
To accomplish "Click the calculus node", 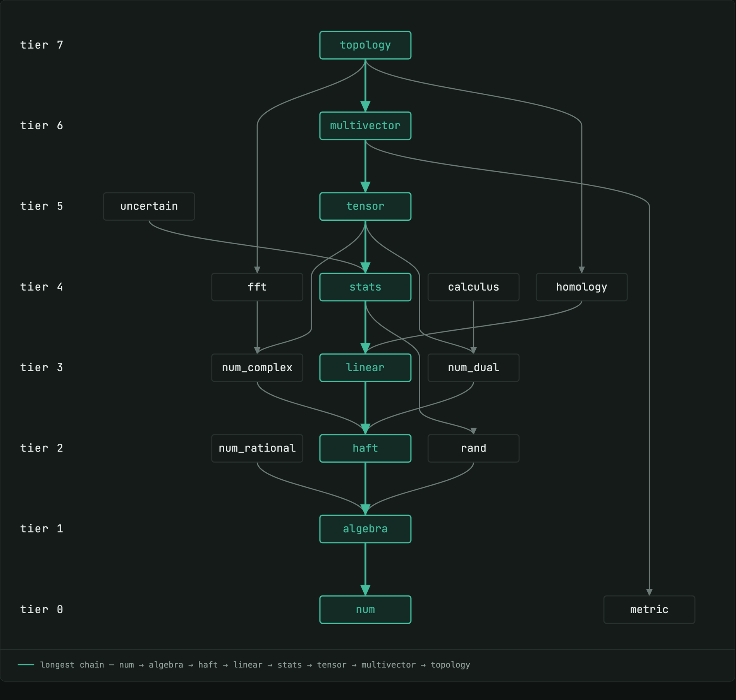I will [473, 287].
